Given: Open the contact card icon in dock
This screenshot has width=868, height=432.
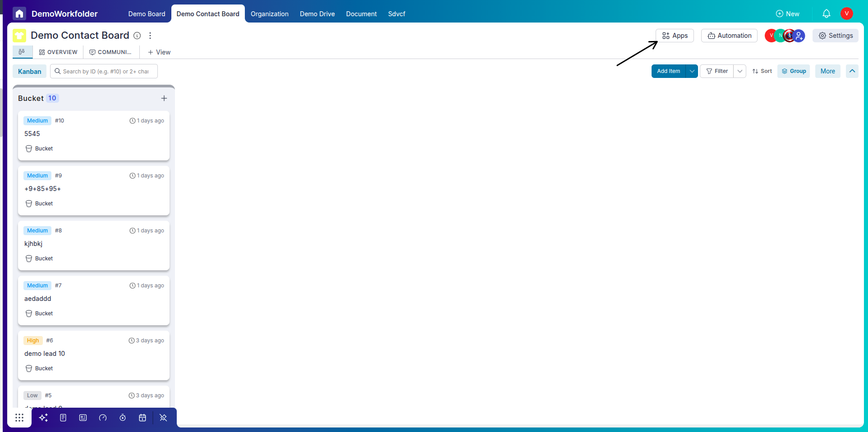Looking at the screenshot, I should click(x=83, y=418).
